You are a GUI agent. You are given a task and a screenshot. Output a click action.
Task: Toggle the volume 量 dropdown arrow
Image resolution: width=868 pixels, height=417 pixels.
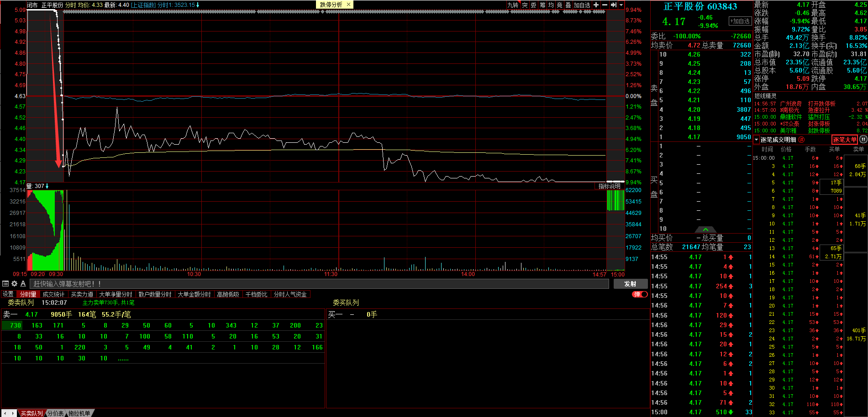pos(47,186)
